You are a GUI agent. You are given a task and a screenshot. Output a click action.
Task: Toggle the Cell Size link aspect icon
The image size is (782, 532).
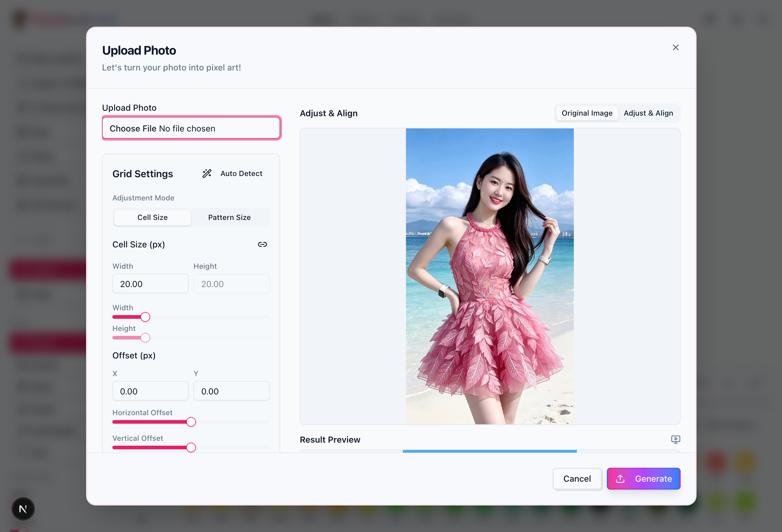point(262,244)
